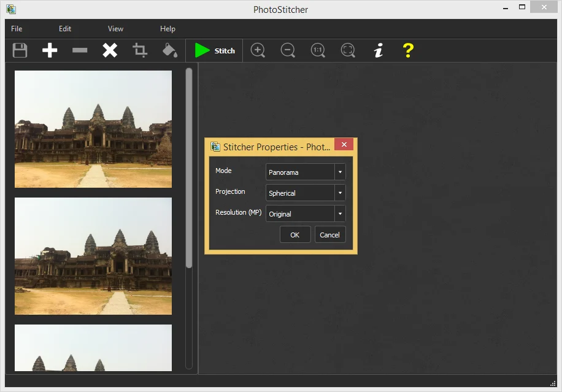Select the paint bucket fill icon
The width and height of the screenshot is (562, 392).
coord(170,50)
